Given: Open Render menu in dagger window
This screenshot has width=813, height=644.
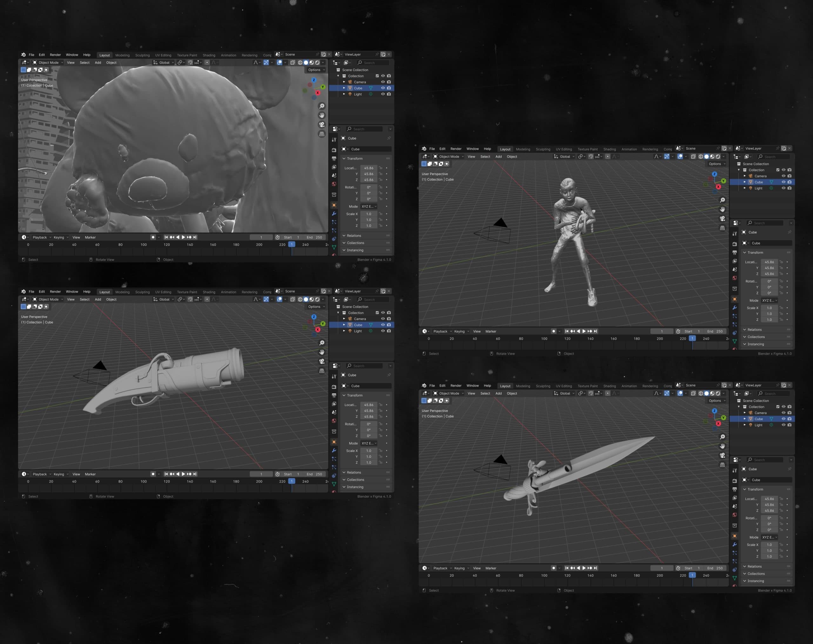Looking at the screenshot, I should tap(456, 385).
